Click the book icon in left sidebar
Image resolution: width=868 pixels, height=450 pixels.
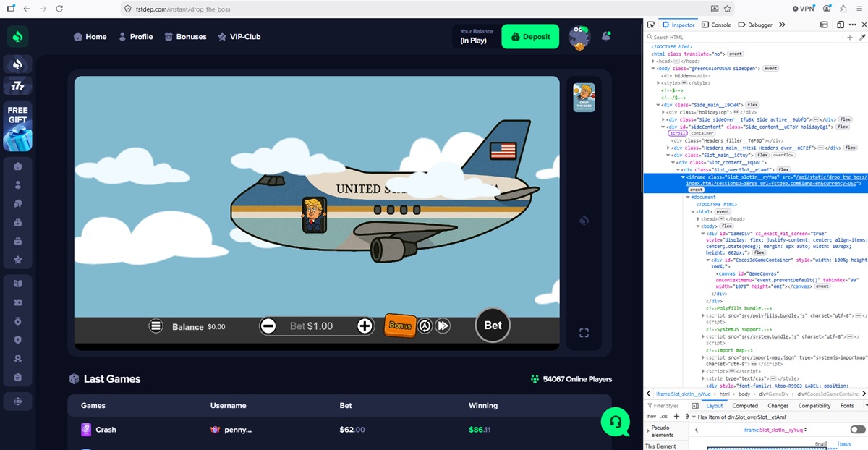[17, 284]
